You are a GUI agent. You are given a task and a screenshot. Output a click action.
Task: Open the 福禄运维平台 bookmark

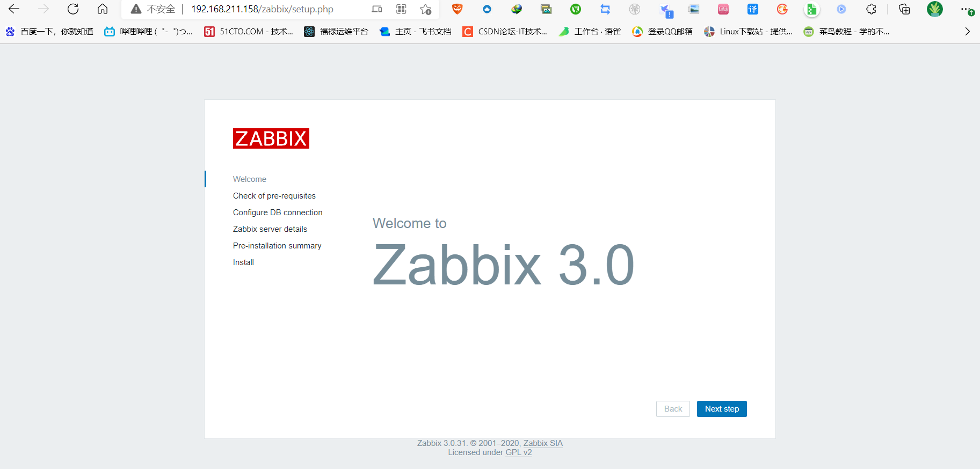[x=336, y=32]
